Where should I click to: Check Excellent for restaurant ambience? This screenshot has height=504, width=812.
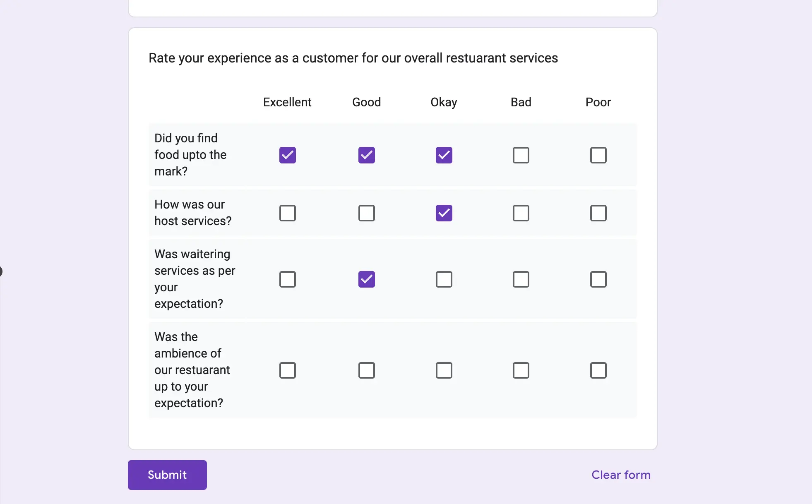pyautogui.click(x=287, y=370)
